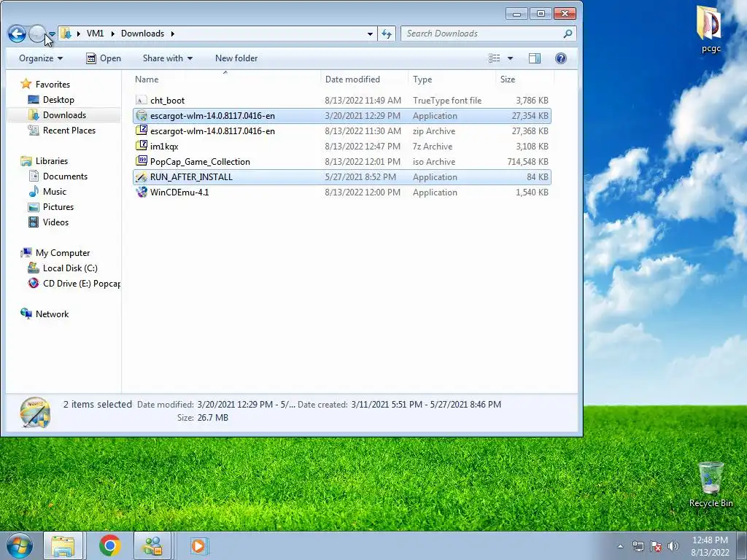747x560 pixels.
Task: Click the TrueType font file type cell
Action: pos(447,101)
